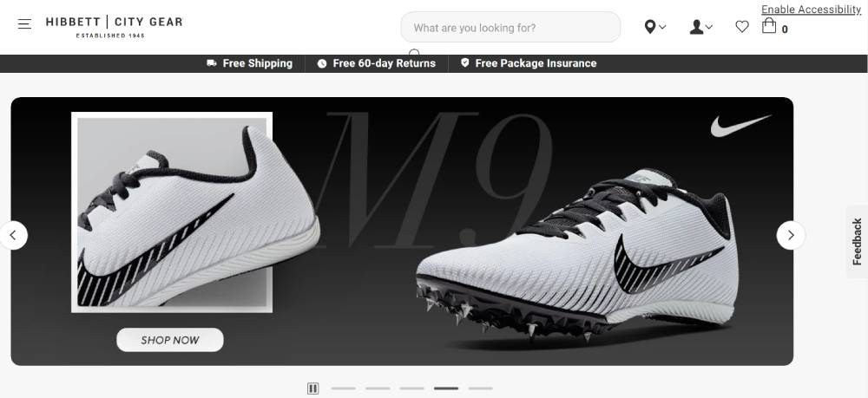Expand the store location dropdown chevron
The width and height of the screenshot is (868, 398).
(x=662, y=27)
